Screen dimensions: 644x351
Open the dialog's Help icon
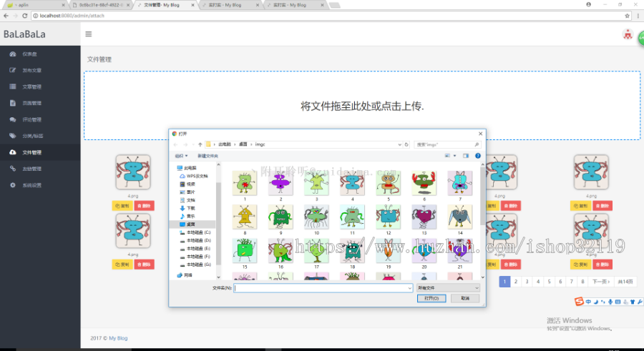click(478, 156)
